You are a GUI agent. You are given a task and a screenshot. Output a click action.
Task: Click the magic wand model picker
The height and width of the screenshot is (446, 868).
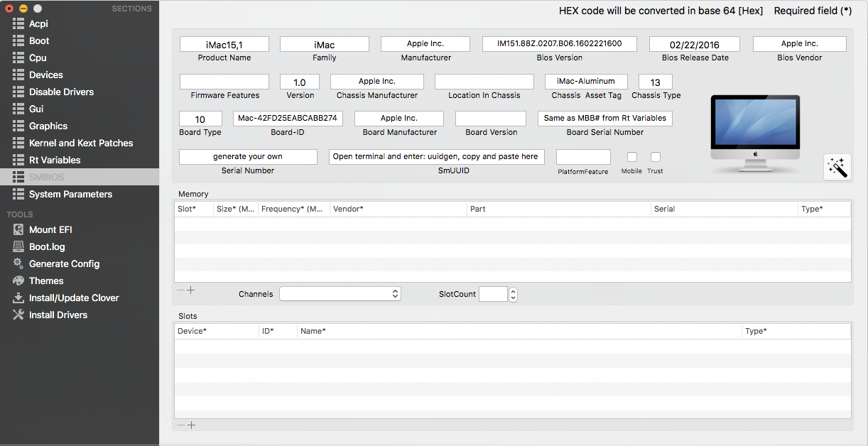point(837,168)
